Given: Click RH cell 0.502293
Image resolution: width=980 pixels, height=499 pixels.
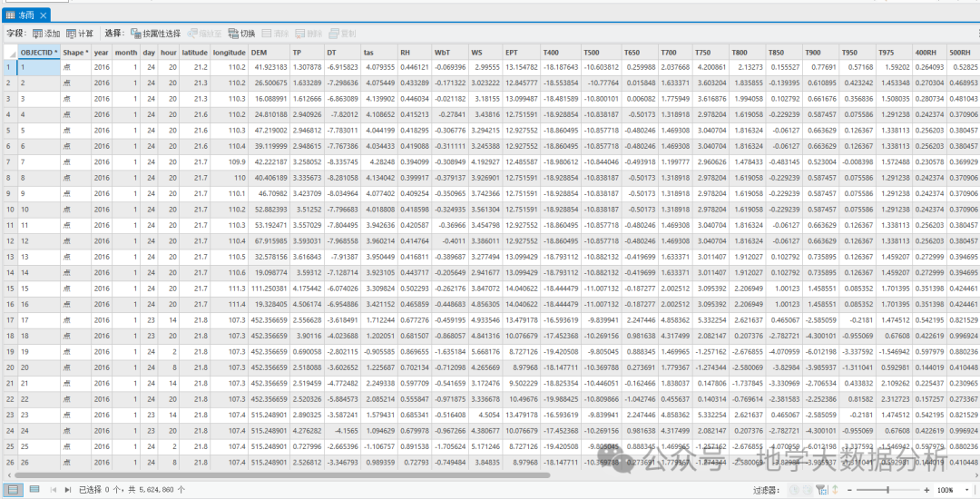Looking at the screenshot, I should click(415, 288).
